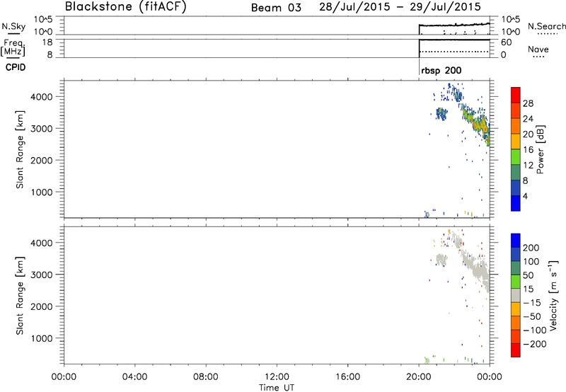
Task: Click the blue top segment of Velocity color bar
Action: pyautogui.click(x=516, y=241)
